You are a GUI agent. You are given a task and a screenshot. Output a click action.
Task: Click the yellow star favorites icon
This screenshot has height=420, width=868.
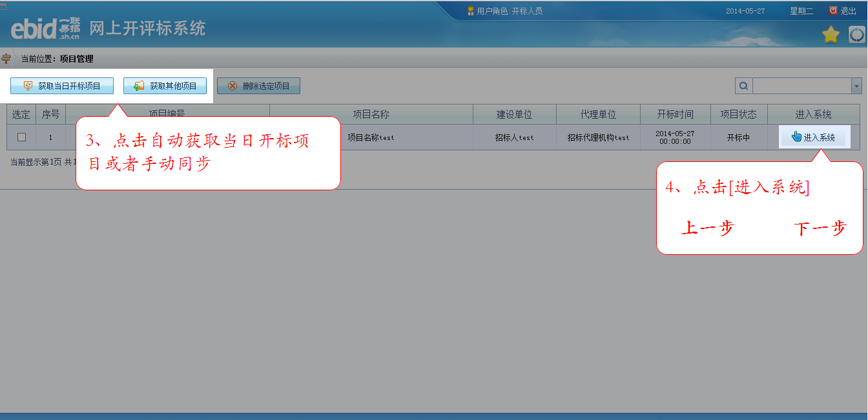(x=831, y=35)
